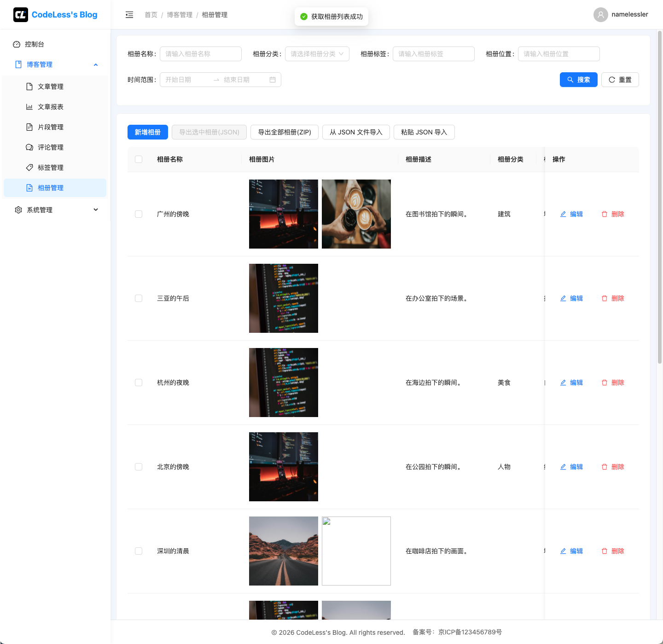Collapse the 博客管理 submenu
Viewport: 663px width, 644px height.
tap(55, 64)
